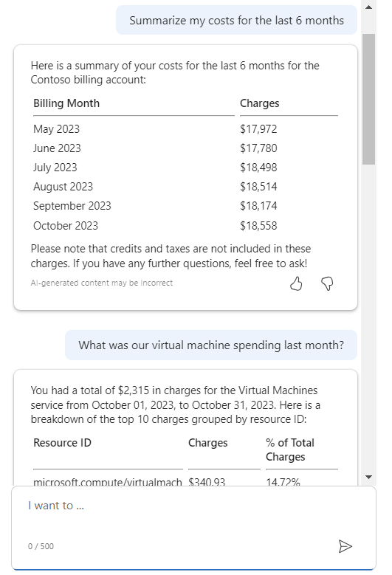Click the '0 / 500' character counter

point(41,546)
